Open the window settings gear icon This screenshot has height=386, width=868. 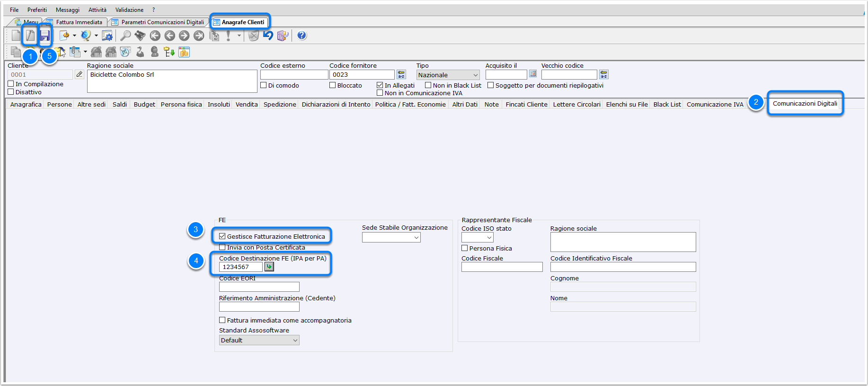click(x=107, y=36)
